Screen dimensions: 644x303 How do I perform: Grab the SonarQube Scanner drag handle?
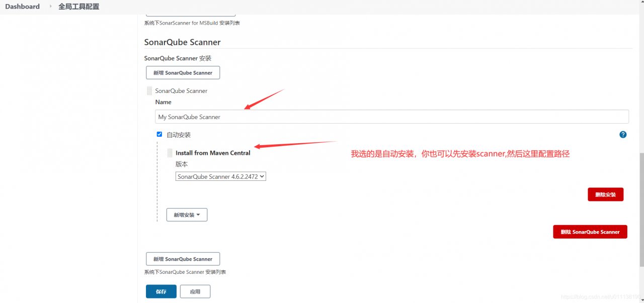point(149,91)
